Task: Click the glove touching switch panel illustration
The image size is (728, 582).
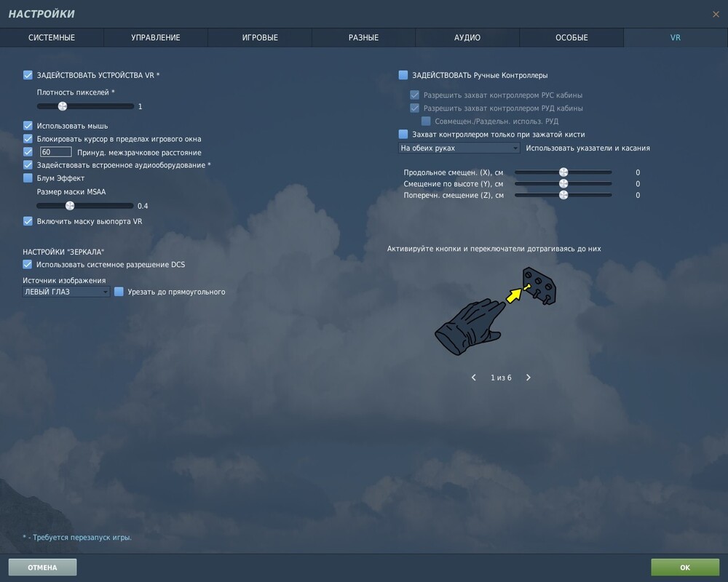Action: pyautogui.click(x=495, y=311)
